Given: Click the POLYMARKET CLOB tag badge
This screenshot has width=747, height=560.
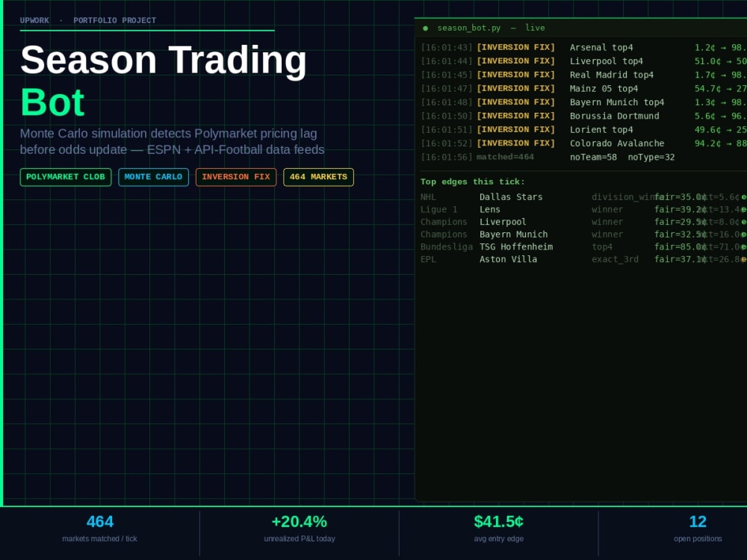Looking at the screenshot, I should pos(66,177).
